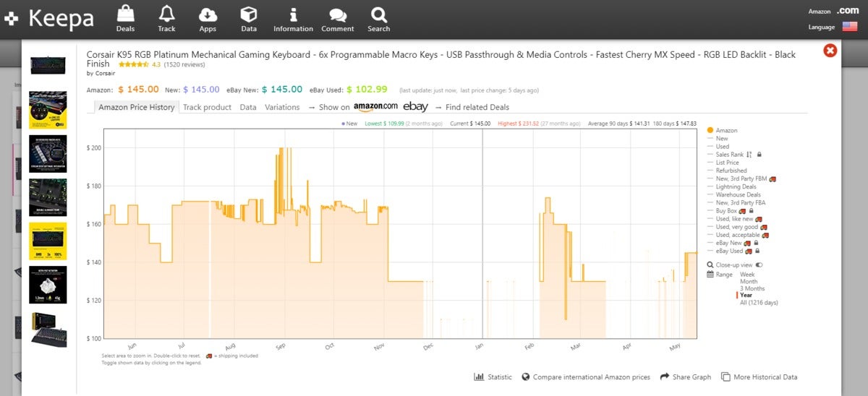This screenshot has width=868, height=396.
Task: Open the Language selector label
Action: (x=822, y=27)
